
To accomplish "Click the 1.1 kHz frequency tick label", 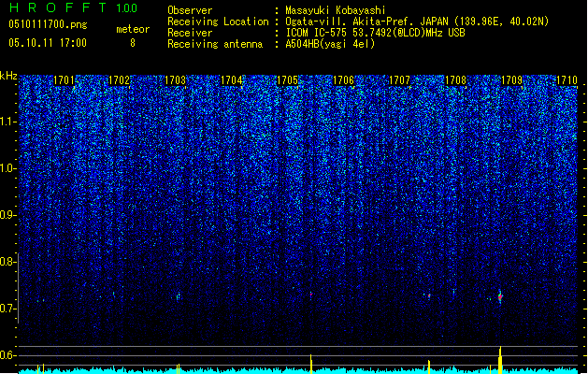I will pos(8,122).
